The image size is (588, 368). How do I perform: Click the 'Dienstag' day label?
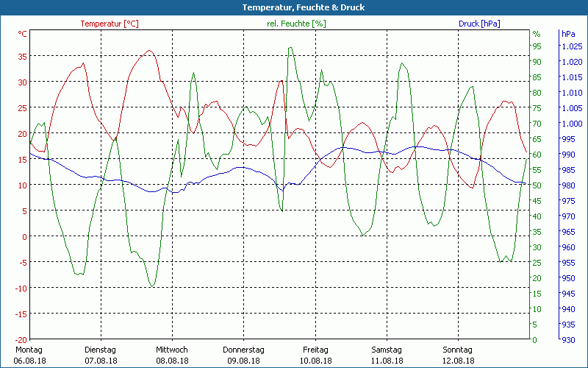coord(100,350)
